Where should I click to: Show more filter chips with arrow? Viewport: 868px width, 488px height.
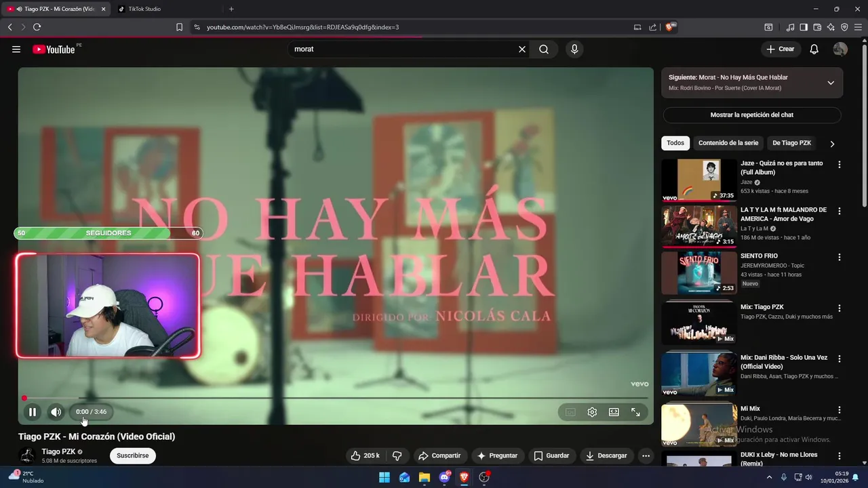point(832,144)
